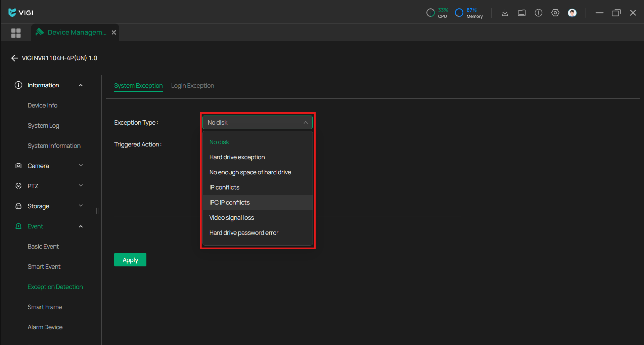This screenshot has width=644, height=345.
Task: Choose IPC IP conflicts option
Action: pos(230,203)
